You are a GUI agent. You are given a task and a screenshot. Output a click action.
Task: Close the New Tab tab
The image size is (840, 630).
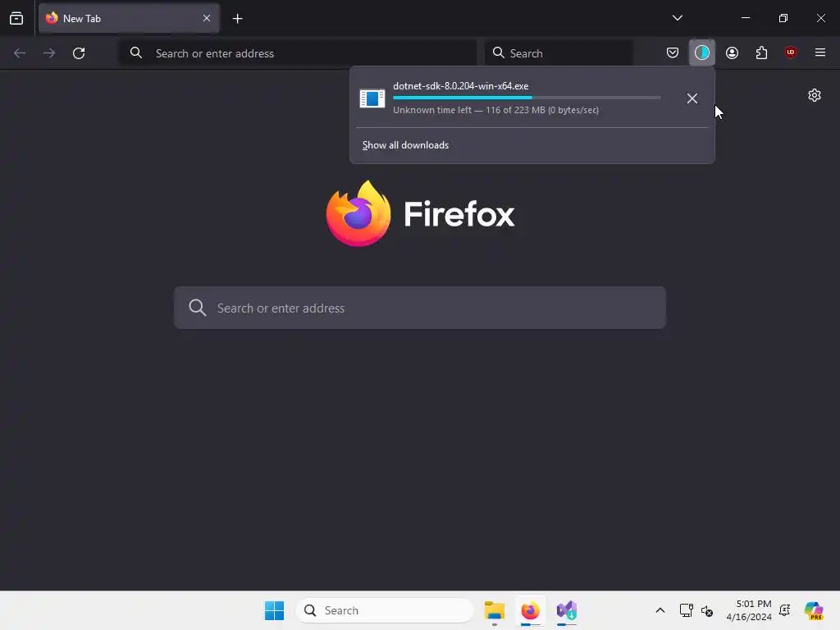[x=207, y=18]
